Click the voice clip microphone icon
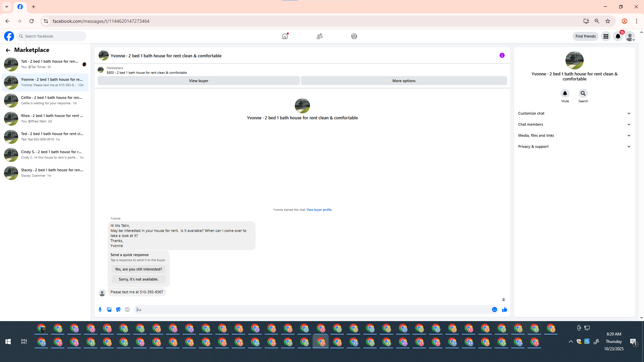Viewport: 644px width, 362px height. click(x=100, y=309)
